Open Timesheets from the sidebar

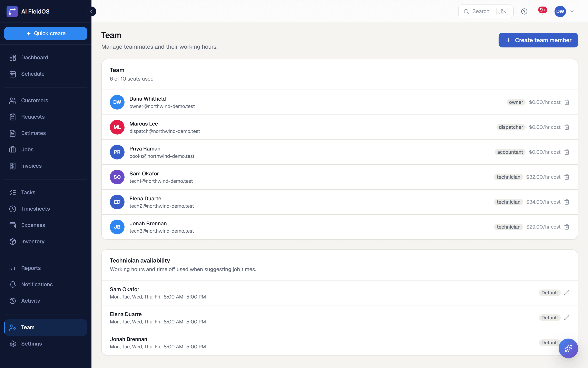pyautogui.click(x=46, y=209)
